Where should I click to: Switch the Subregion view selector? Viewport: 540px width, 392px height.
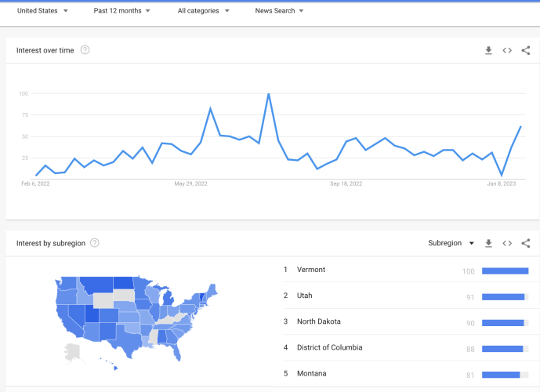(451, 243)
